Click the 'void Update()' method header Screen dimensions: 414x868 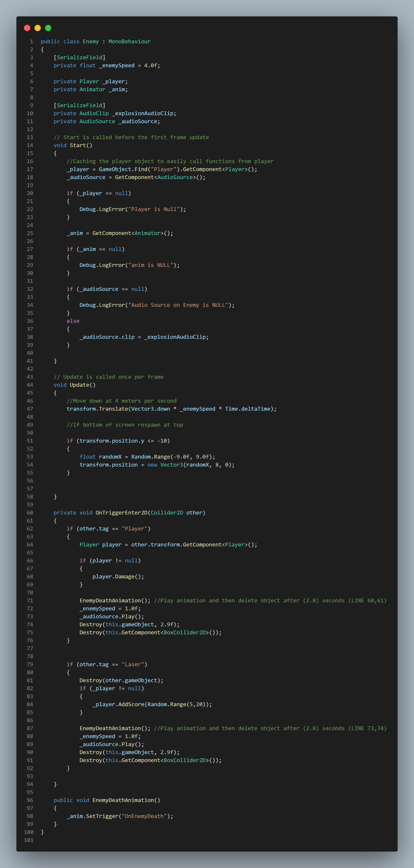[x=74, y=385]
